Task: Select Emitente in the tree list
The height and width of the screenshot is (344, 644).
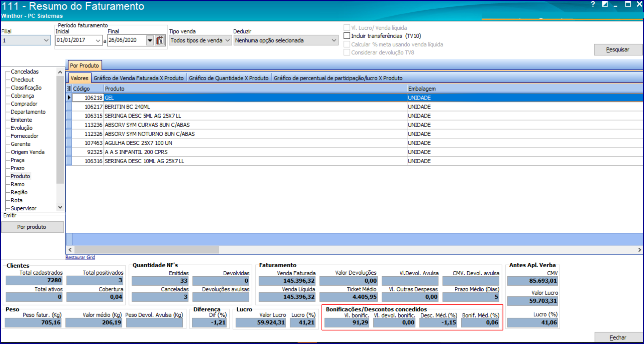Action: 21,120
